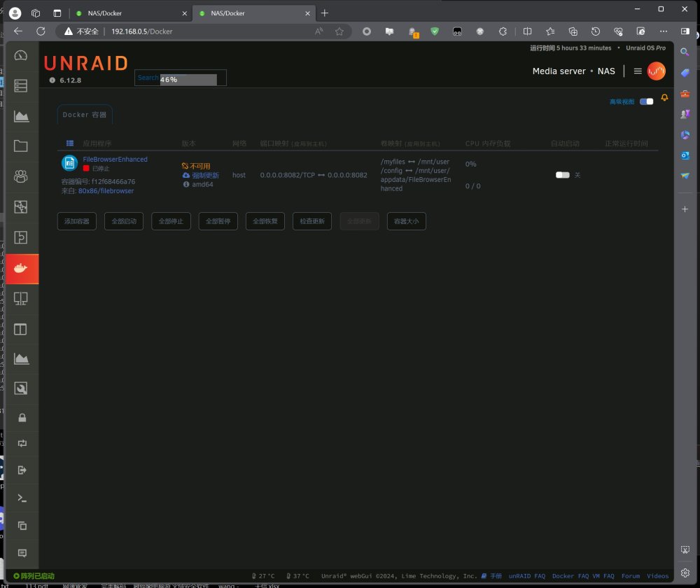The image size is (700, 588).
Task: Open the Videos footer link
Action: click(x=657, y=576)
